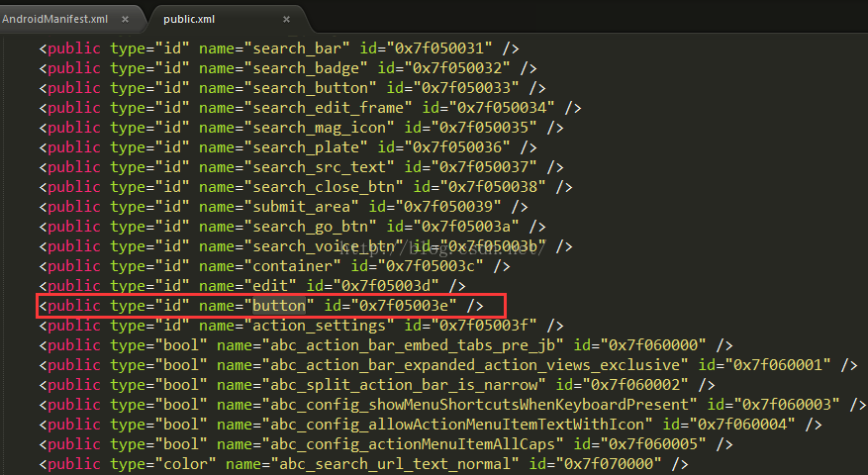Click the type value "color"

click(x=186, y=464)
